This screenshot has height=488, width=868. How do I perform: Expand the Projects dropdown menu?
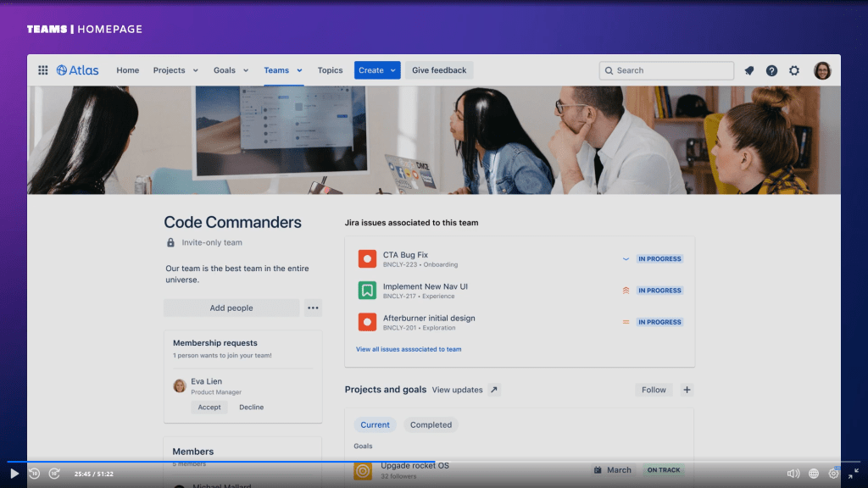pyautogui.click(x=175, y=70)
